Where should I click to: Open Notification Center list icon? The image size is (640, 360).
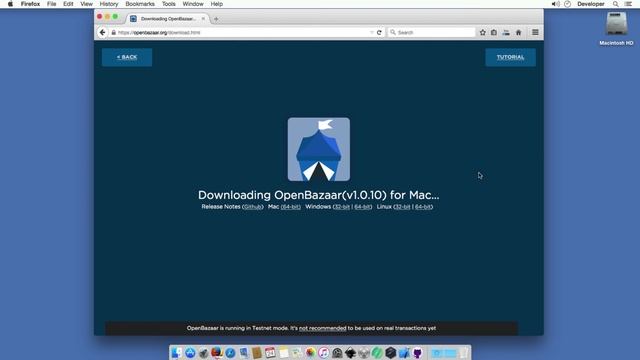(628, 4)
